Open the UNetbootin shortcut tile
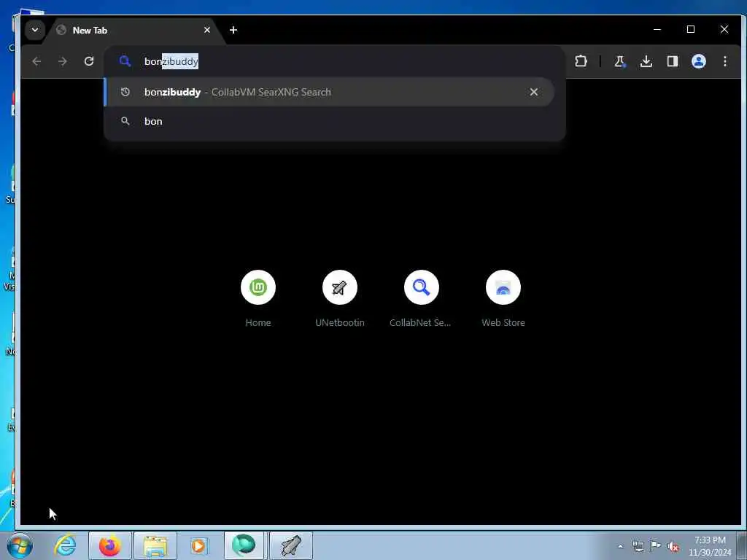 point(340,287)
